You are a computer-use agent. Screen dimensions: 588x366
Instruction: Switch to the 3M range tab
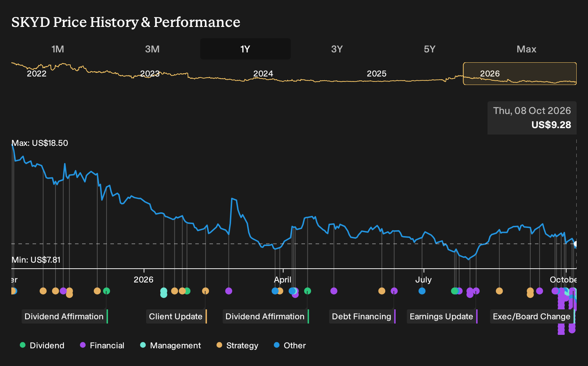(x=152, y=49)
